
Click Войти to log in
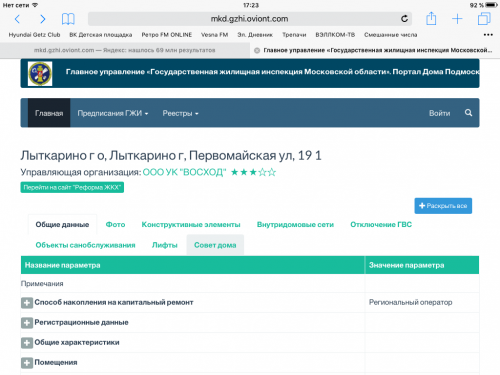439,113
